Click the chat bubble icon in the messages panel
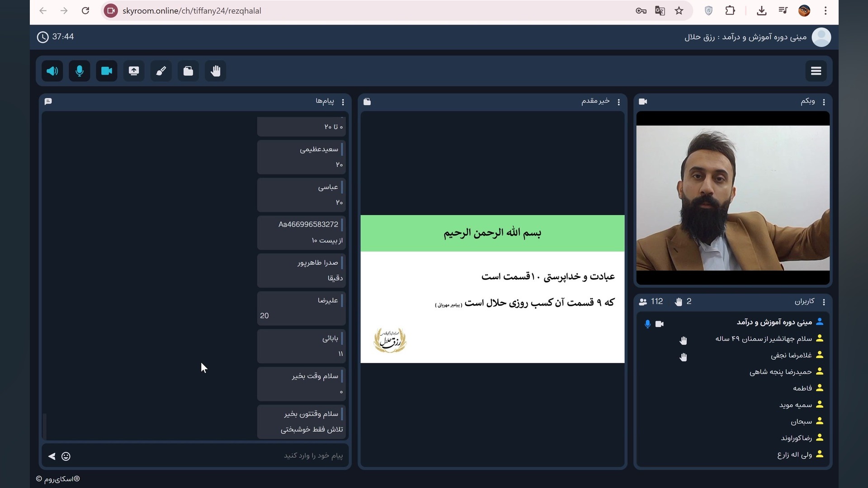The width and height of the screenshot is (868, 488). click(x=48, y=102)
